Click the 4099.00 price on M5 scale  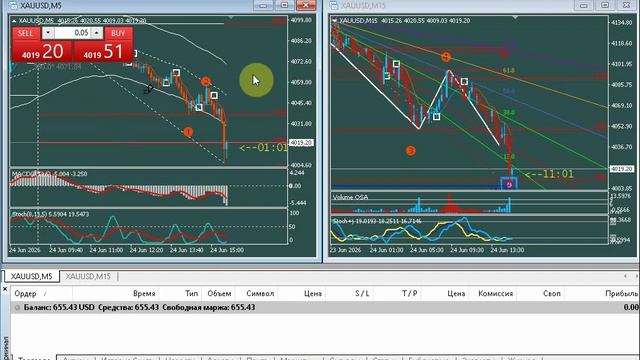[301, 20]
